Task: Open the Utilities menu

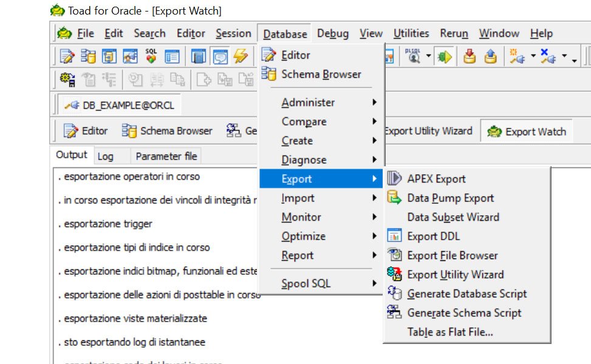Action: pyautogui.click(x=411, y=33)
